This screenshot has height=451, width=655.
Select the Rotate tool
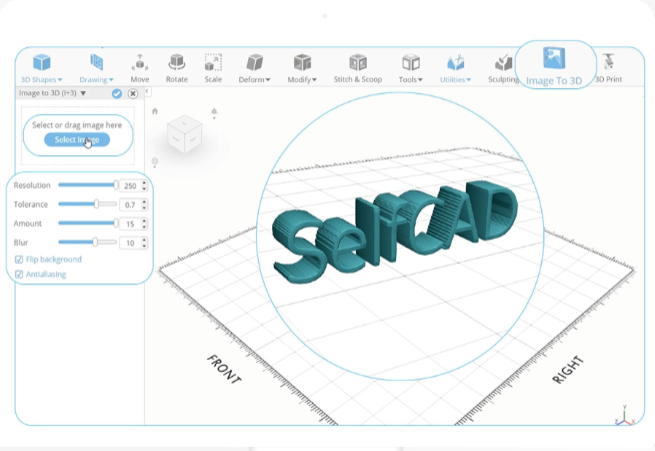point(177,68)
